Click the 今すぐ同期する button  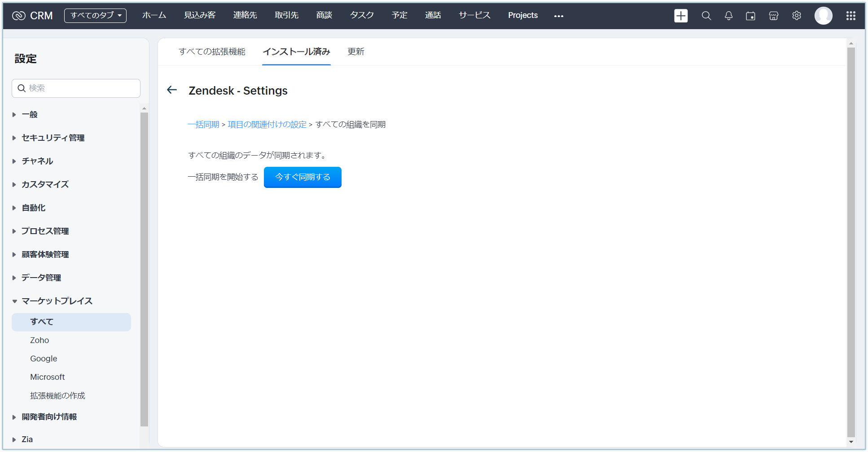[302, 177]
